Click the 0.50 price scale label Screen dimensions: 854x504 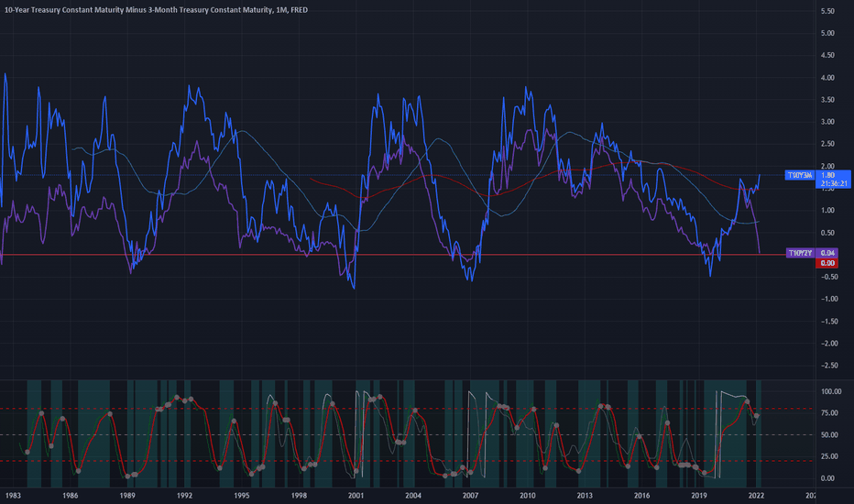click(x=827, y=233)
